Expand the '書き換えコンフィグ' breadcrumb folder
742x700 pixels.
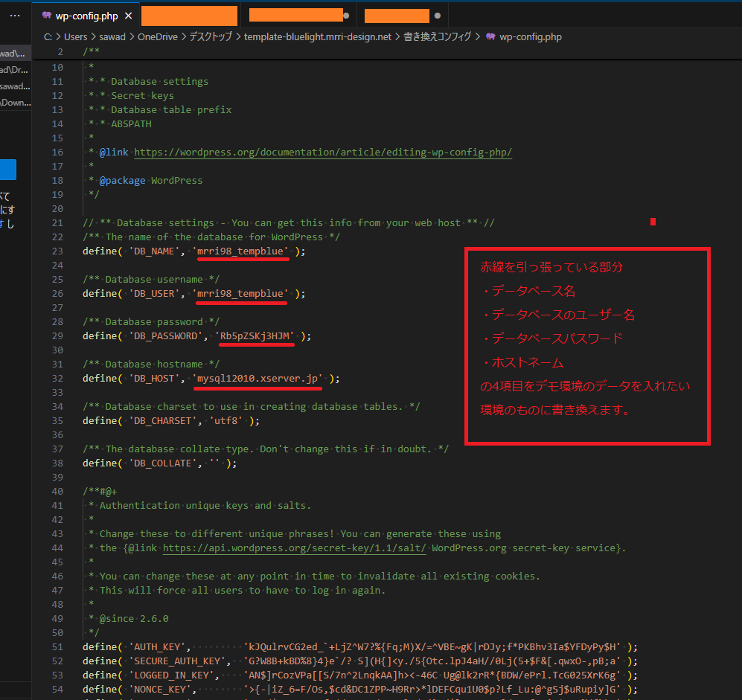coord(437,36)
